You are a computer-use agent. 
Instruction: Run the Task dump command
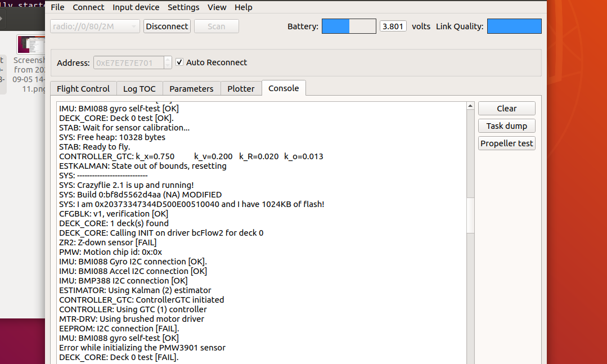tap(506, 126)
